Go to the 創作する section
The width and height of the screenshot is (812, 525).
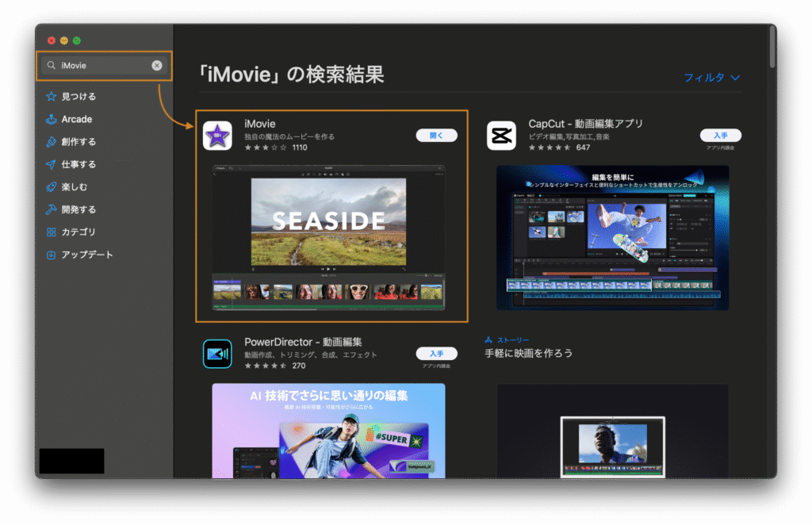pyautogui.click(x=79, y=142)
